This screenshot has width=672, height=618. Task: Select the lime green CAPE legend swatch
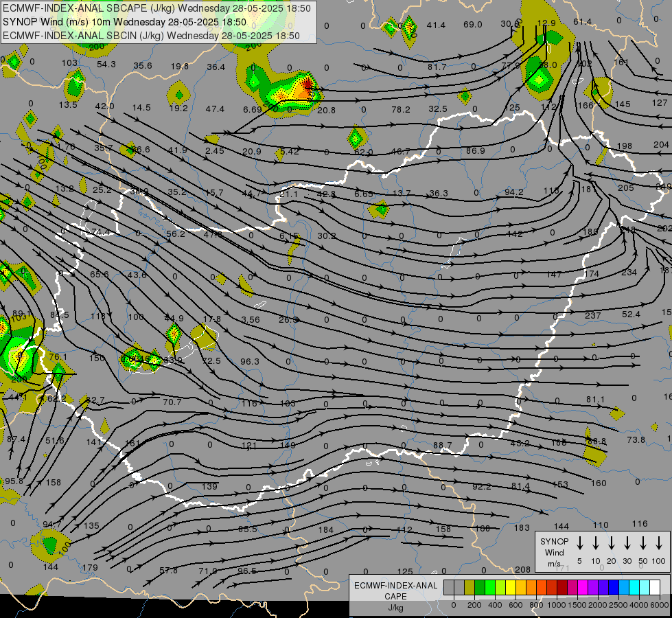click(x=500, y=588)
